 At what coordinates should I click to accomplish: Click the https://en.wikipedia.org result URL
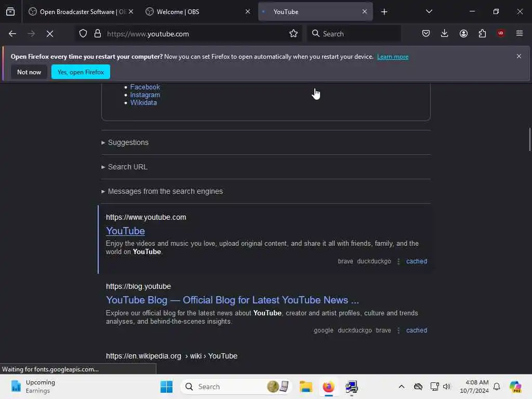(171, 356)
